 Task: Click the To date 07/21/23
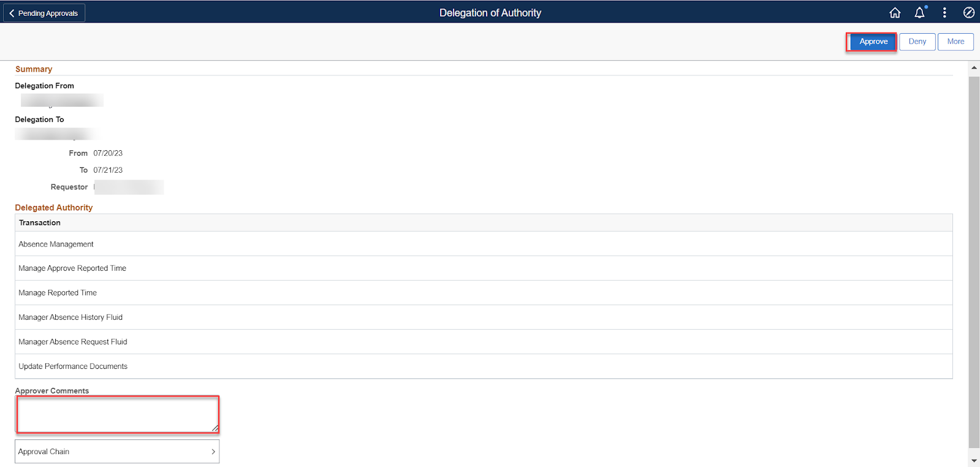pos(108,170)
